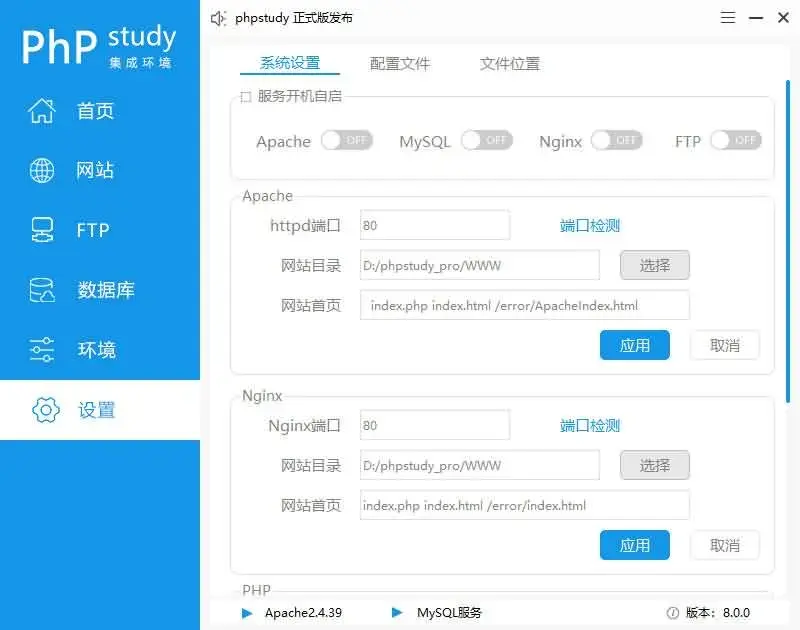Click the gear icon beside 设置
Viewport: 800px width, 630px height.
tap(46, 410)
